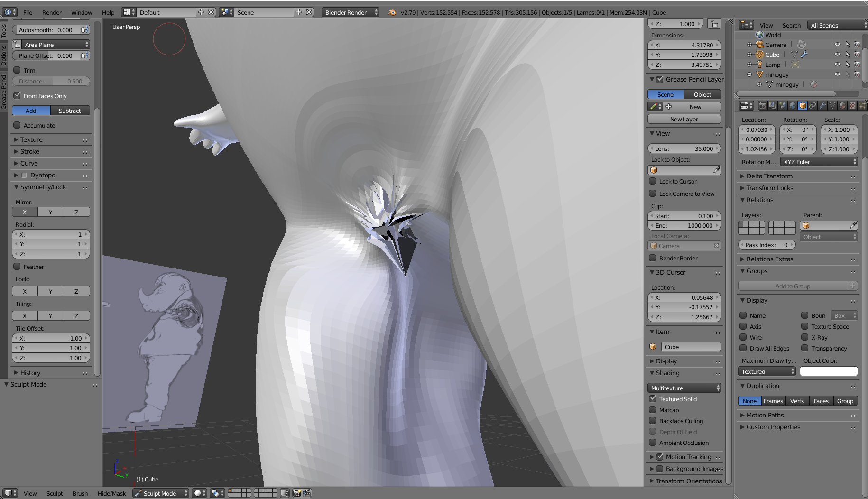Image resolution: width=868 pixels, height=499 pixels.
Task: Click the white Object Color swatch
Action: point(829,371)
